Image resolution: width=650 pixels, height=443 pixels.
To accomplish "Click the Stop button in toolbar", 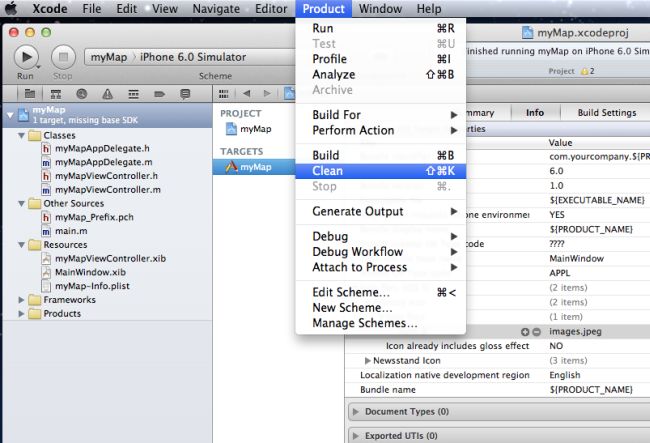I will [63, 57].
